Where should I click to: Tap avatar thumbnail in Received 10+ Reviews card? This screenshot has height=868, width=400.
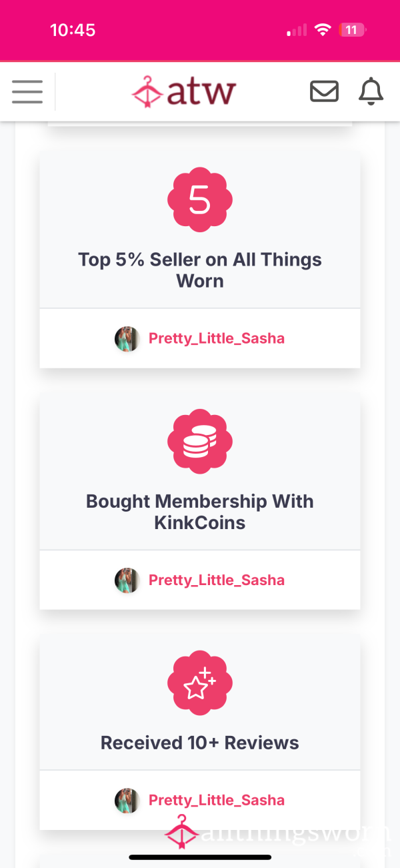127,801
